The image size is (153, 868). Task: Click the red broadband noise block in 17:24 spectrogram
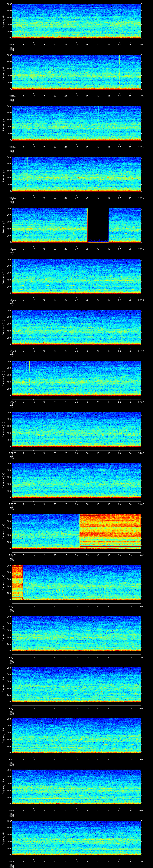[110, 531]
